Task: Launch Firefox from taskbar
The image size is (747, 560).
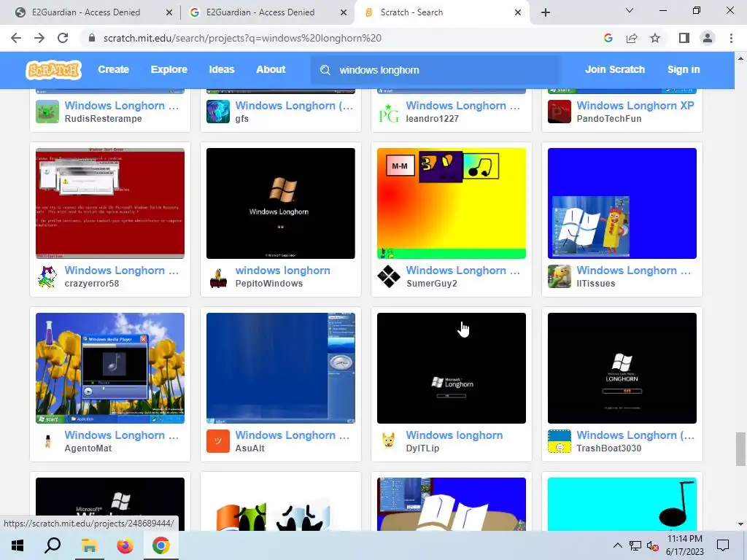Action: 125,545
